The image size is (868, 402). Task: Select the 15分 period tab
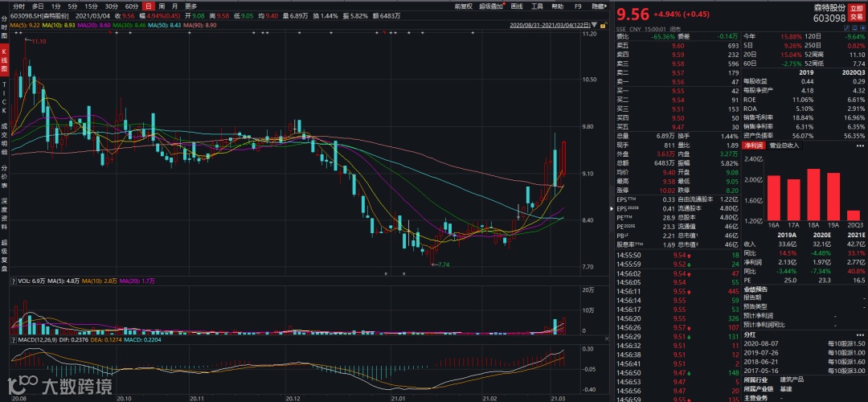(x=92, y=6)
